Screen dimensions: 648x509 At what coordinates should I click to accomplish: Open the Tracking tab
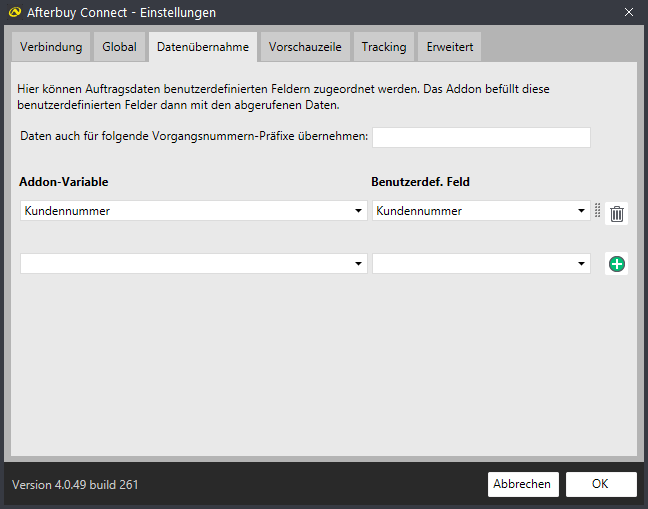pos(384,47)
